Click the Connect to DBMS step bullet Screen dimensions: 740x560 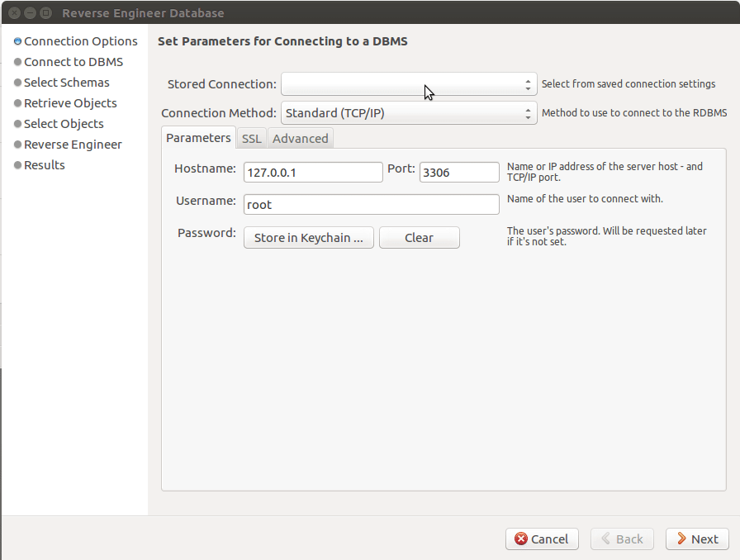tap(17, 62)
